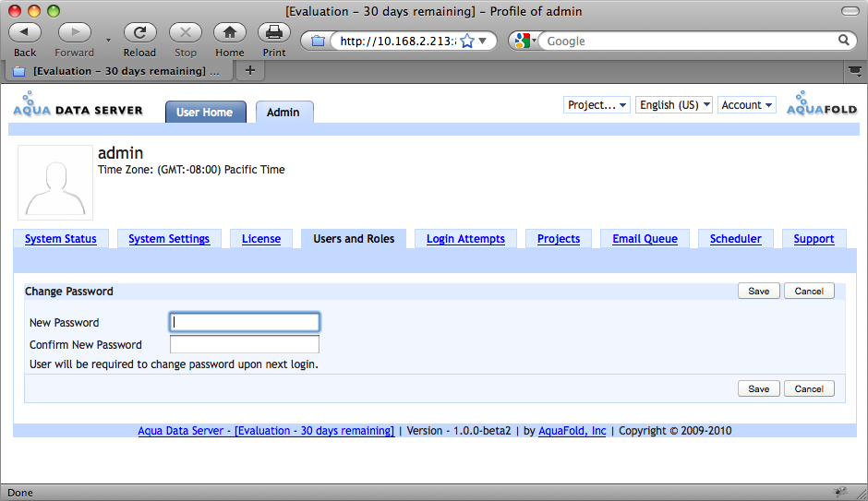
Task: Open the Email Queue tab
Action: 645,239
